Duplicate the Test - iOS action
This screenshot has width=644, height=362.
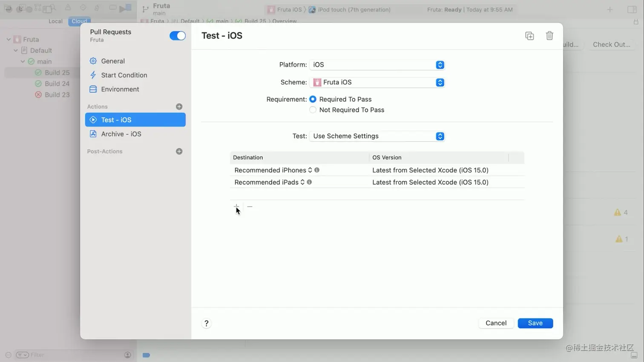(x=529, y=36)
